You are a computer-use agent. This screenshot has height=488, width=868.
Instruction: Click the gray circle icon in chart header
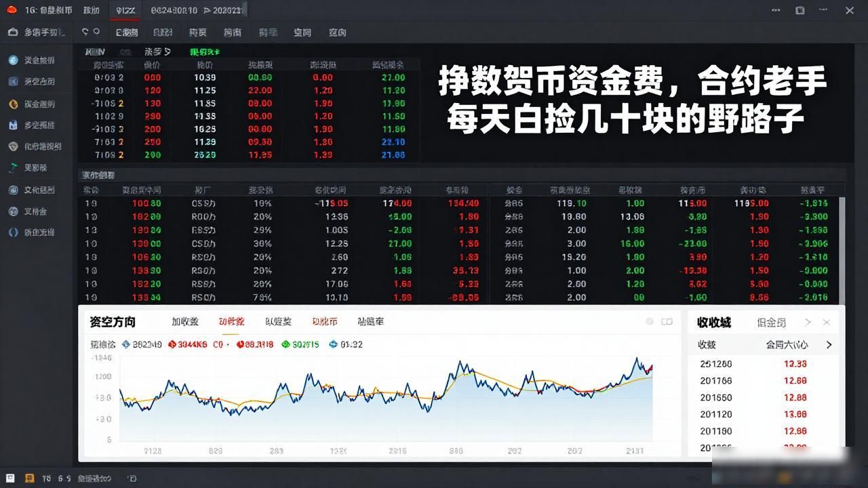coord(650,321)
